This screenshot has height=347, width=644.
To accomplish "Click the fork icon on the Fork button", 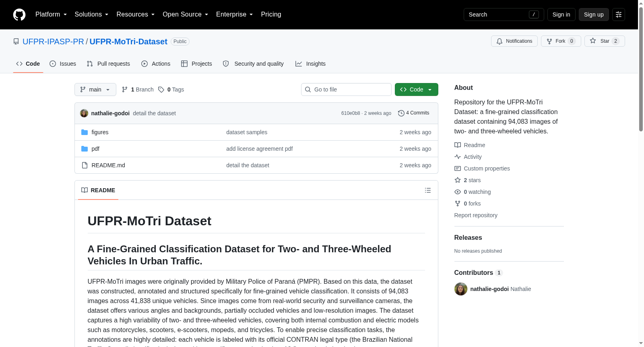I will [549, 41].
